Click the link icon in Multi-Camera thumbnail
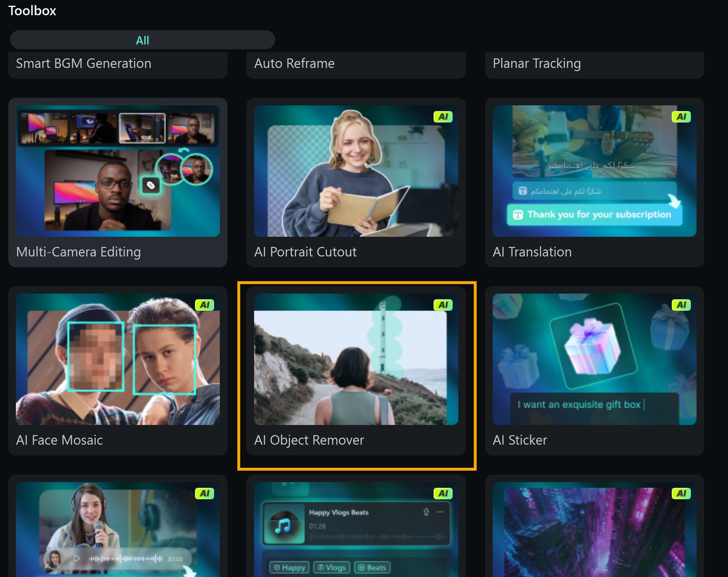728x577 pixels. (x=151, y=185)
